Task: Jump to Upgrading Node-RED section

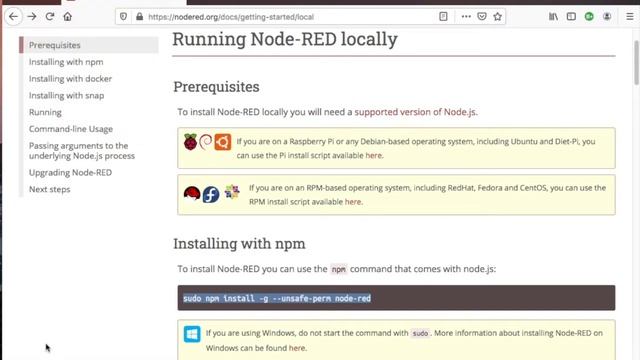Action: (x=70, y=173)
